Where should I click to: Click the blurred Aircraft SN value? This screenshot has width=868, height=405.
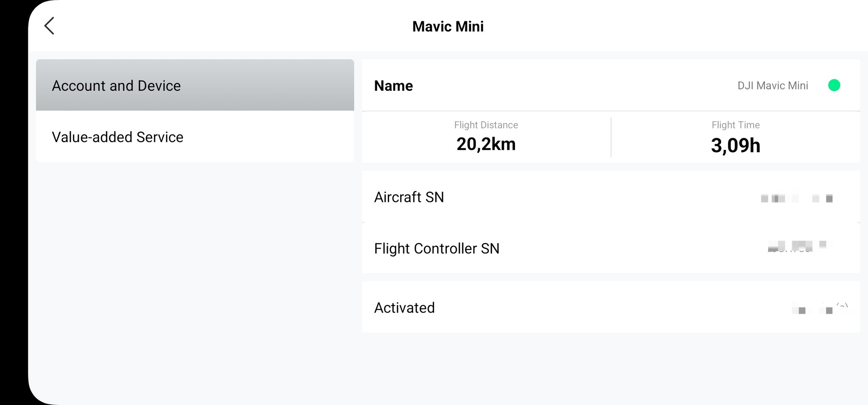[797, 198]
